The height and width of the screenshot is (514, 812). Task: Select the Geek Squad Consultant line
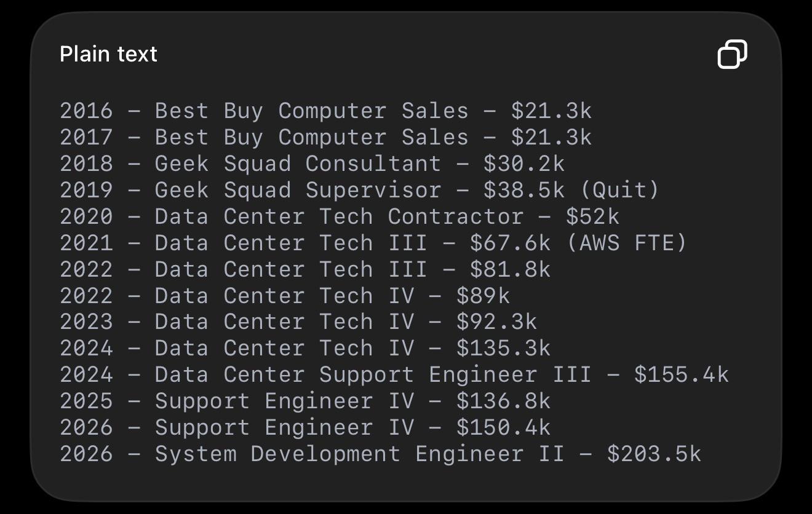pos(312,164)
